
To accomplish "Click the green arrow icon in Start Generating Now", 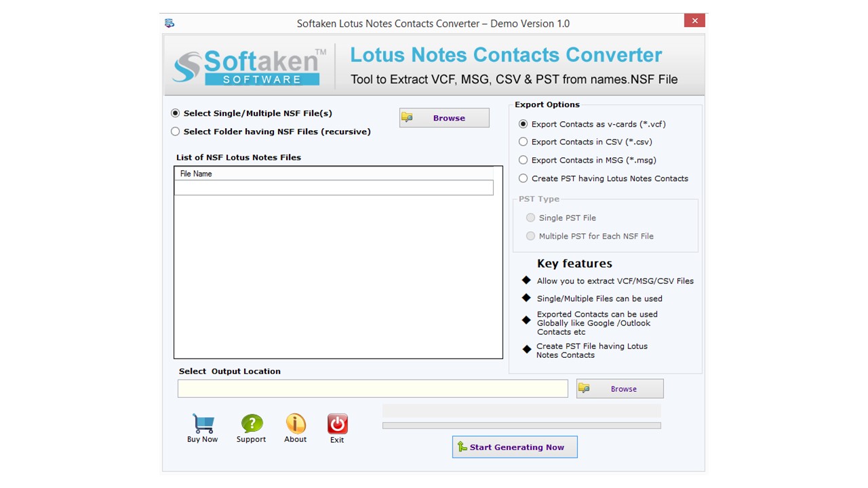I will (462, 447).
